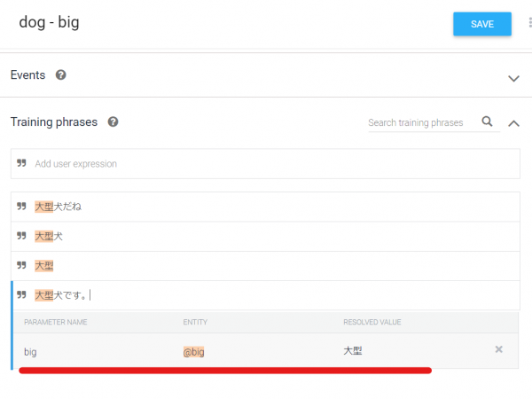
Task: Click the Add user expression field
Action: click(x=265, y=163)
